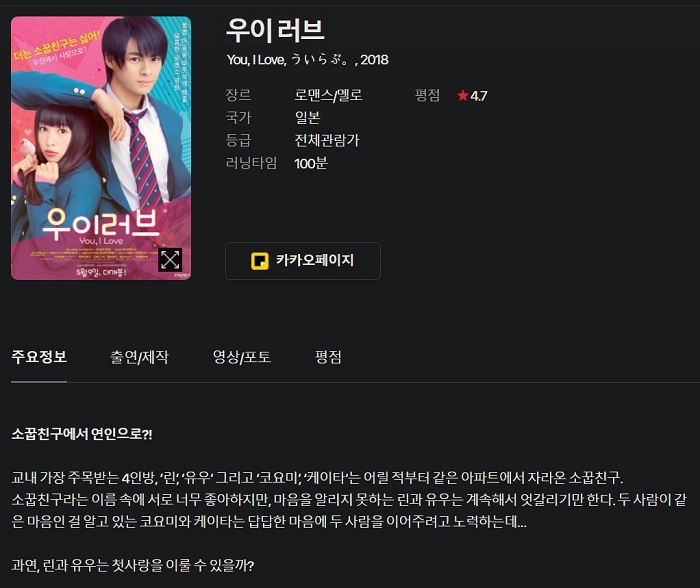Select the 주요정보 tab
The image size is (700, 588).
(39, 357)
